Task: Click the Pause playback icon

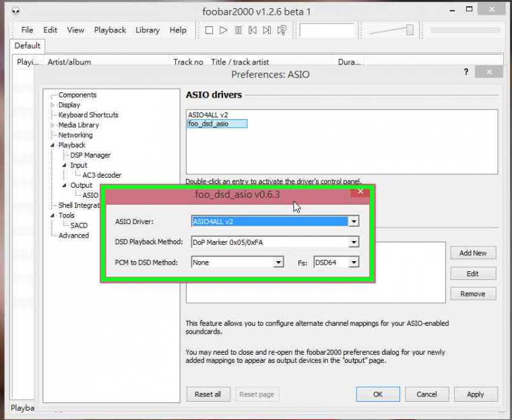Action: tap(238, 30)
